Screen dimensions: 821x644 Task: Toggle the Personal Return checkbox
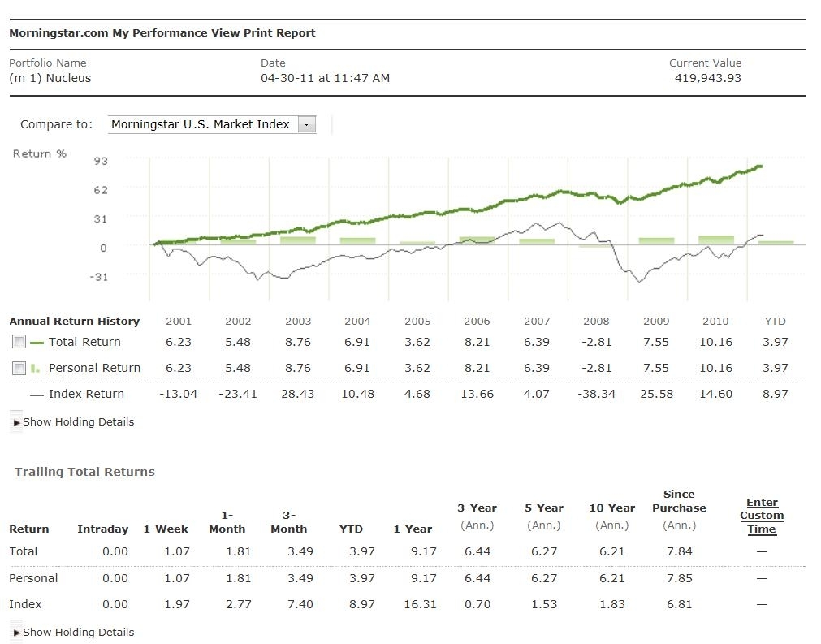point(19,368)
